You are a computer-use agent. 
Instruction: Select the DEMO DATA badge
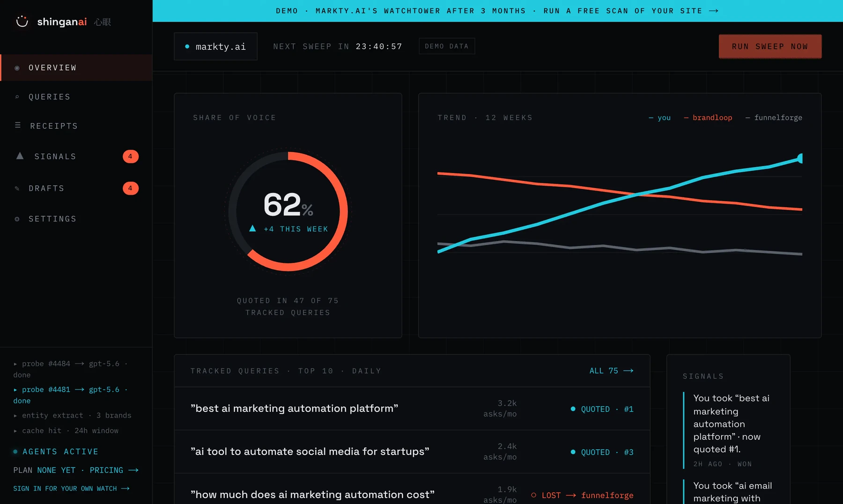click(x=447, y=46)
